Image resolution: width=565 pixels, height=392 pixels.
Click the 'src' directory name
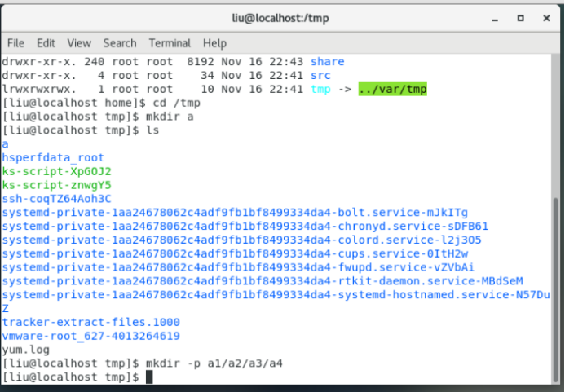[320, 76]
